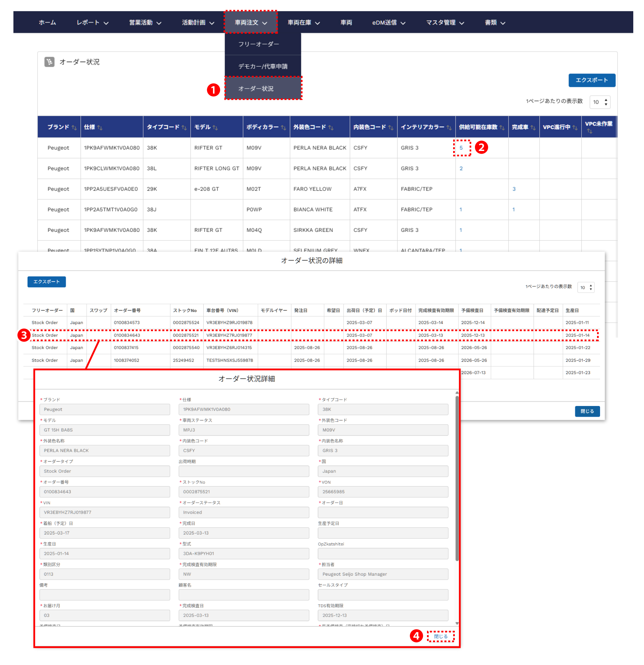Sort by VPC進行中 column sort icon
This screenshot has height=665, width=644.
click(575, 127)
